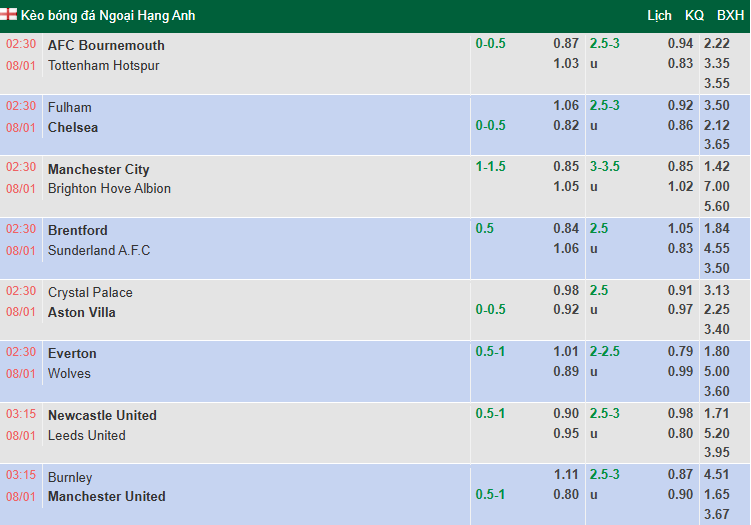The image size is (751, 525).
Task: Click the Chelsea team link
Action: (x=73, y=127)
